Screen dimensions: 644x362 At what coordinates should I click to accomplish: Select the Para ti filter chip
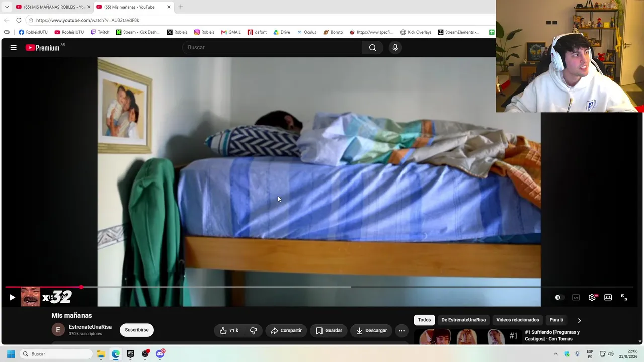click(x=556, y=320)
